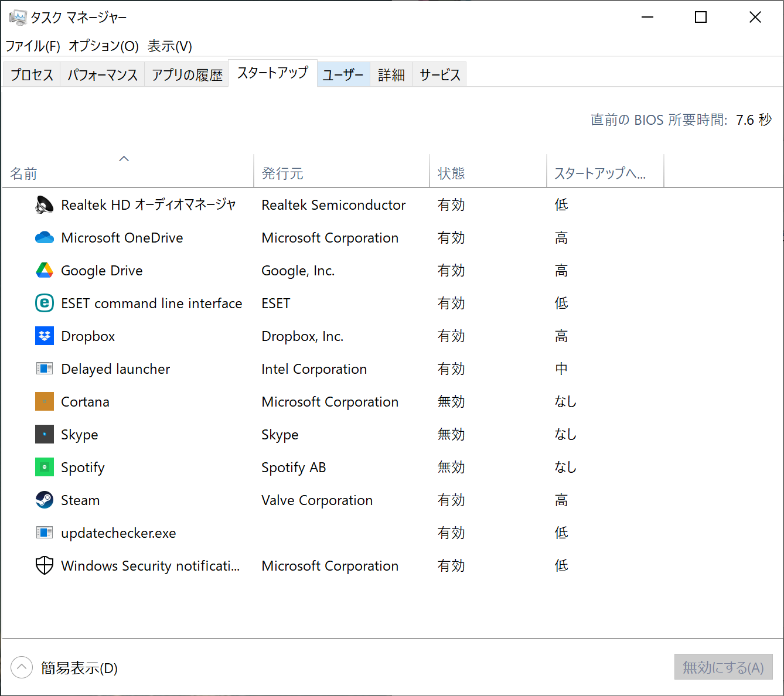Screen dimensions: 784x696
Task: Select the スタートアップ tab
Action: tap(273, 73)
